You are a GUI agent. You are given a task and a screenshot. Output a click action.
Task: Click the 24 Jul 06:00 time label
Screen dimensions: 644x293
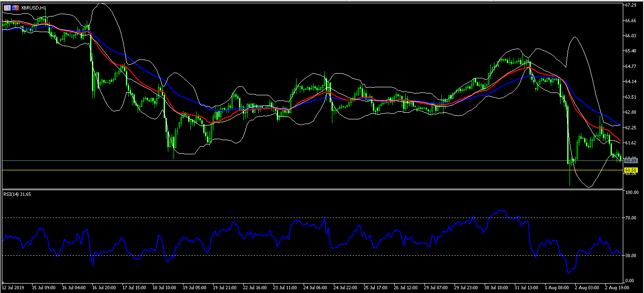pyautogui.click(x=315, y=287)
